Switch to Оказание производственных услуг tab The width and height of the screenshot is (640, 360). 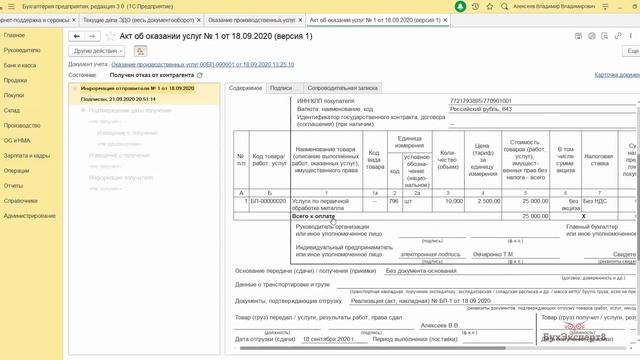pyautogui.click(x=252, y=20)
